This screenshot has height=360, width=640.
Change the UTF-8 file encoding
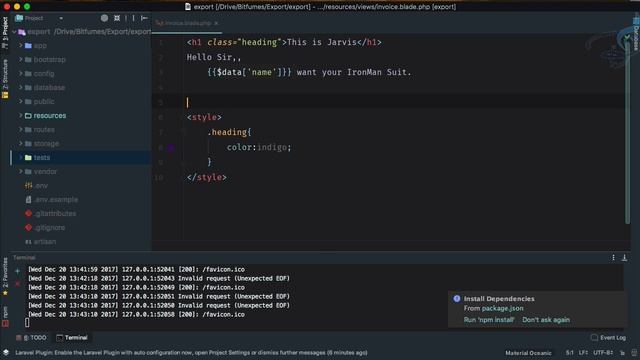603,353
